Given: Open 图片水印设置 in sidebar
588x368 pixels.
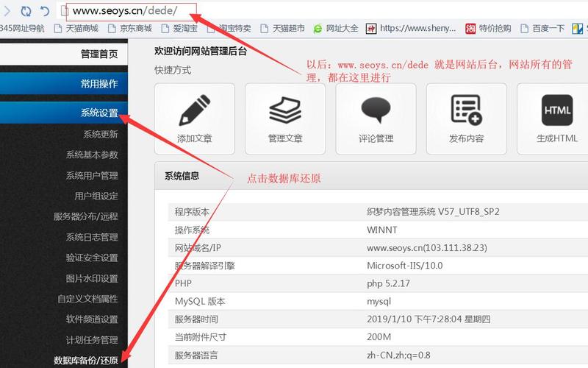Looking at the screenshot, I should [92, 278].
